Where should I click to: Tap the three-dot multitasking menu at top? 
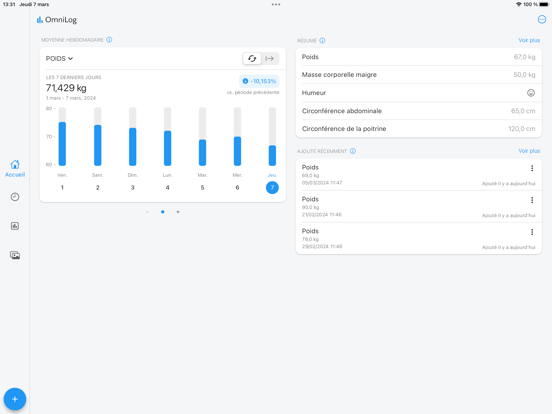pyautogui.click(x=276, y=5)
